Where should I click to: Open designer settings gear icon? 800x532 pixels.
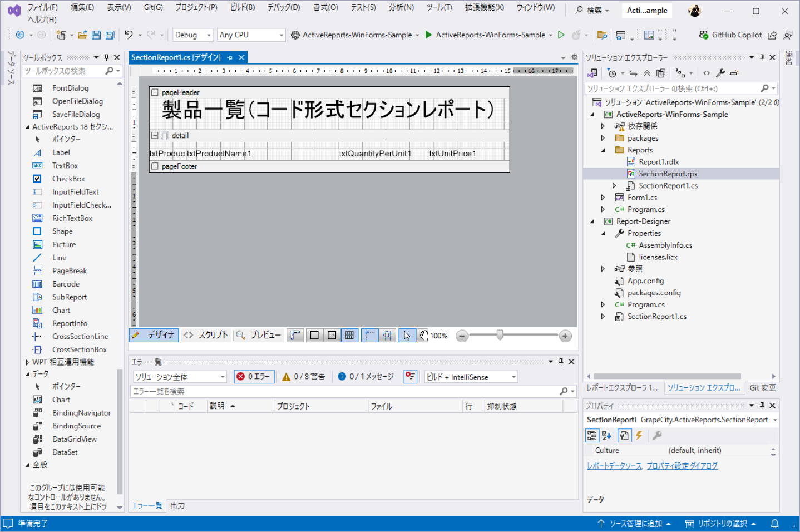[574, 57]
